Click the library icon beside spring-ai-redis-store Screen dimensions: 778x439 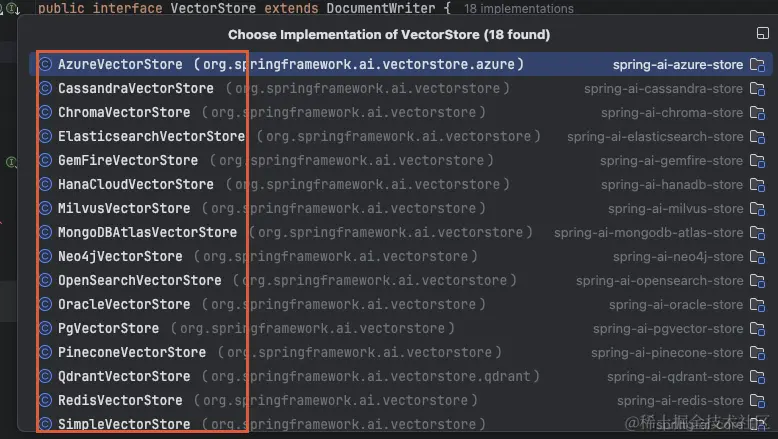click(757, 400)
